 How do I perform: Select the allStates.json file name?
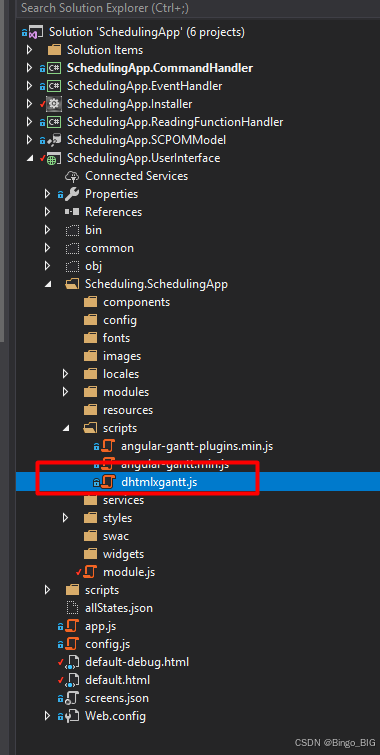[x=119, y=608]
